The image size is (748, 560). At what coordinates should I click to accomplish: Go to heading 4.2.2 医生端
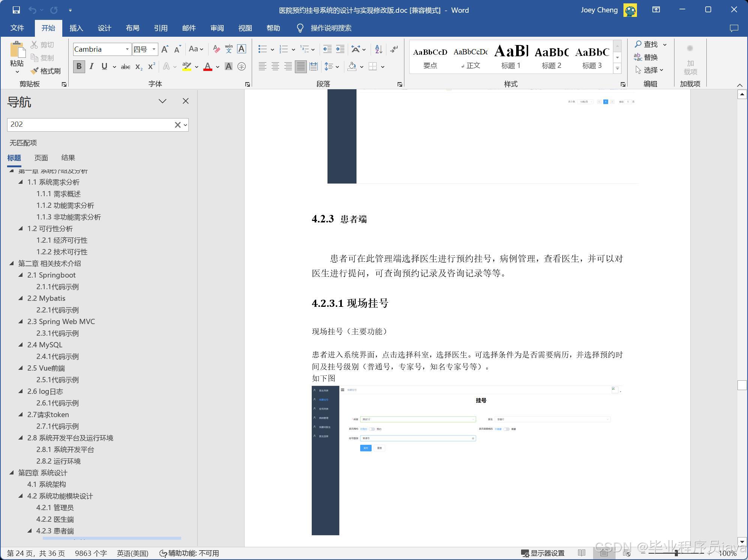55,519
